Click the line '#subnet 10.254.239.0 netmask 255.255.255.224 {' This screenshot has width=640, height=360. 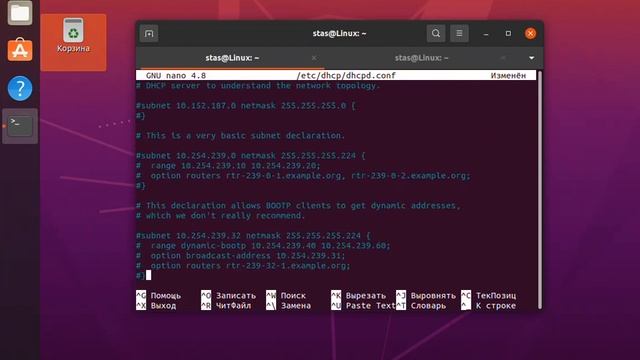coord(251,156)
